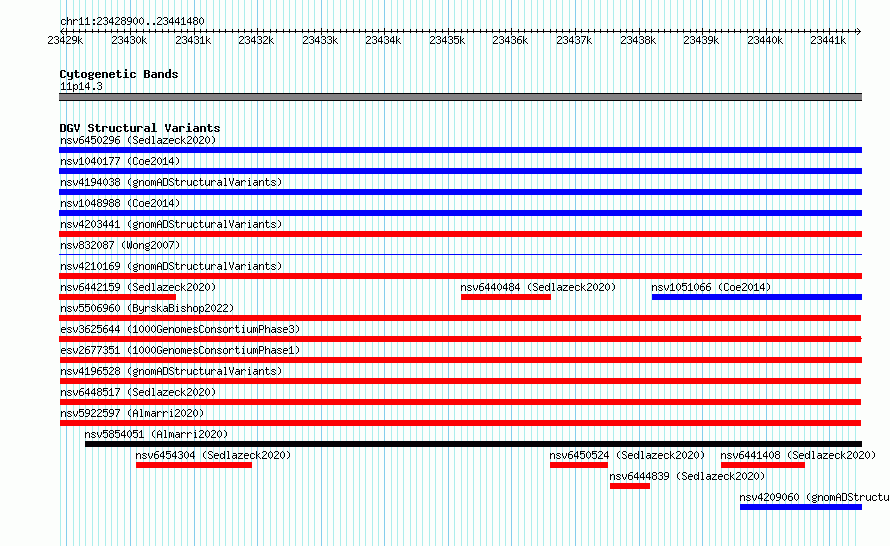The height and width of the screenshot is (546, 890).
Task: Click the 23435k ruler tick label
Action: pos(447,40)
